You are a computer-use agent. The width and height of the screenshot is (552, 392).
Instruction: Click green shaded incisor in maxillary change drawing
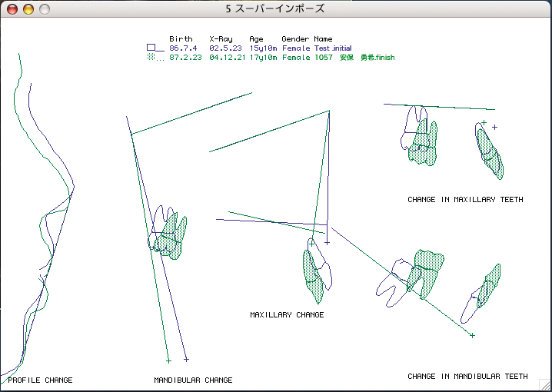tap(312, 276)
